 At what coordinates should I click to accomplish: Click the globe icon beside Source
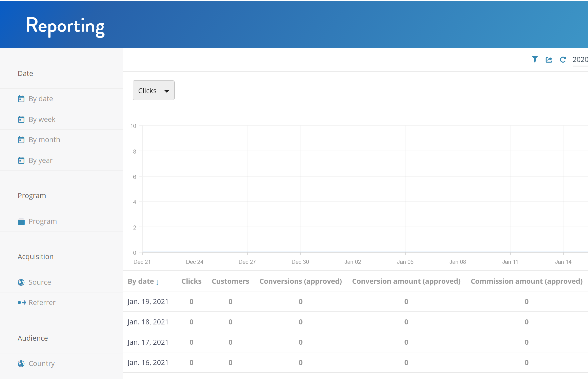point(21,282)
